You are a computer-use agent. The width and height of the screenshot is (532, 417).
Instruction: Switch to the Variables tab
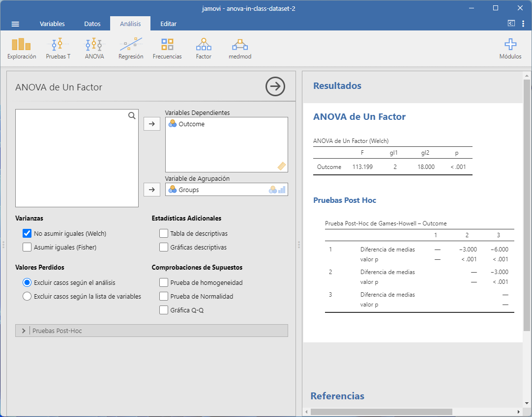tap(52, 24)
